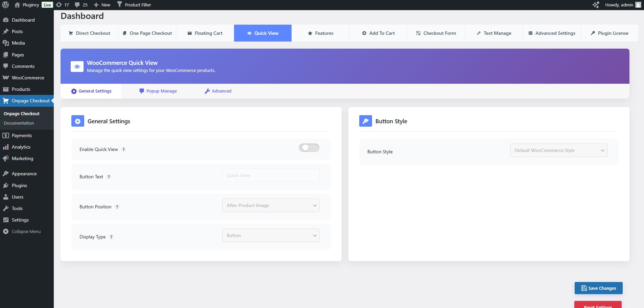Open the Display Type dropdown
This screenshot has width=644, height=308.
click(x=270, y=235)
